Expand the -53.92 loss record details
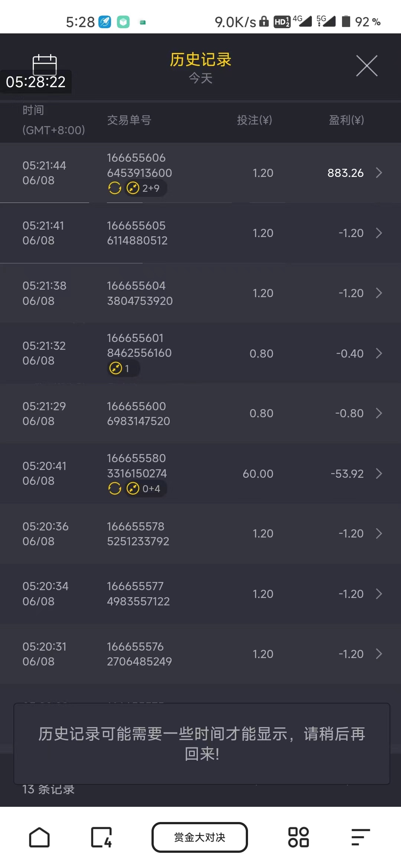This screenshot has width=401, height=868. [379, 474]
